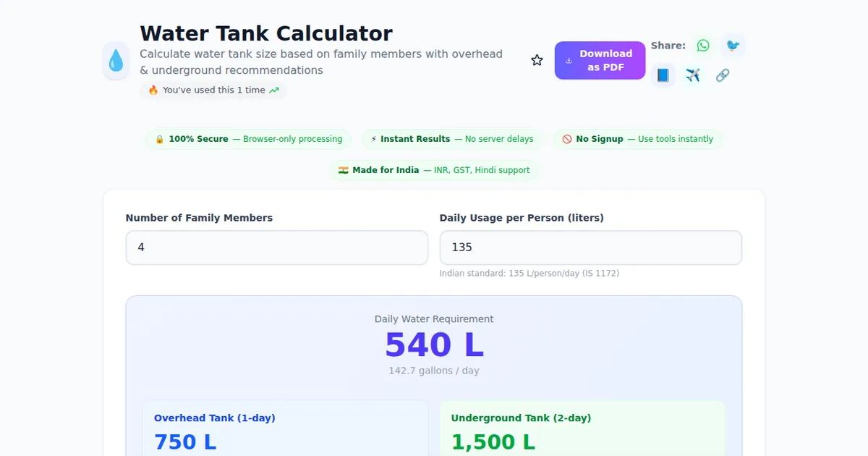Focus the Daily Usage per Person field
Viewport: 868px width, 456px height.
pyautogui.click(x=590, y=248)
